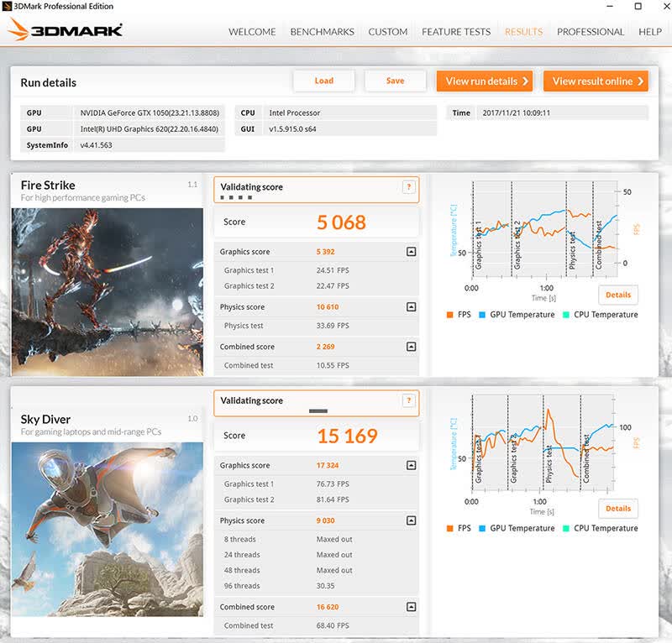
Task: Collapse Fire Strike Physics score section
Action: pos(411,306)
